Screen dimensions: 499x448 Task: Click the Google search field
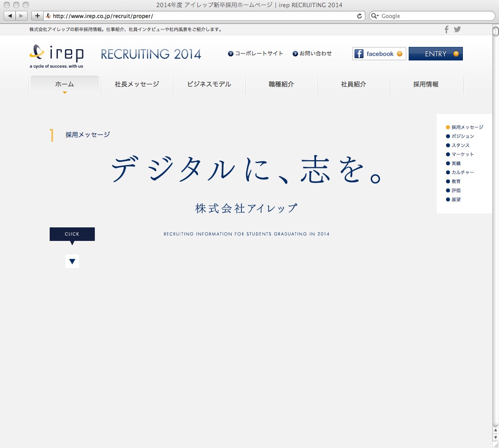pos(432,16)
